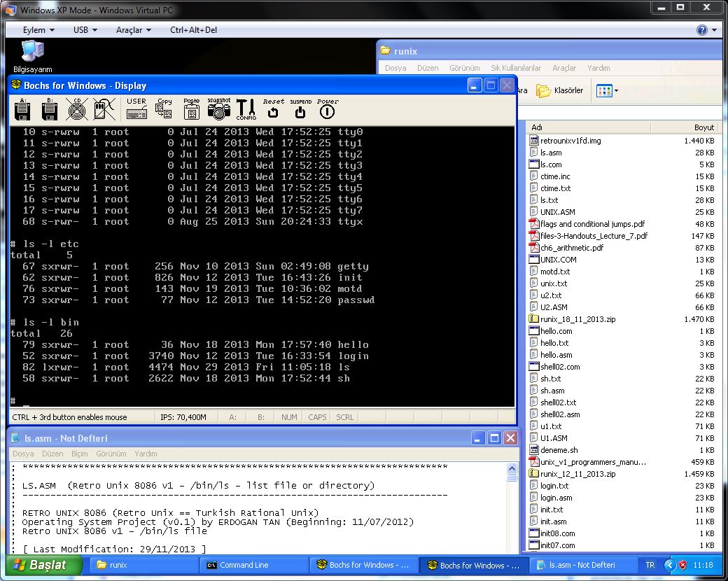Click UNIX.ASM file in runix folder

click(x=552, y=212)
